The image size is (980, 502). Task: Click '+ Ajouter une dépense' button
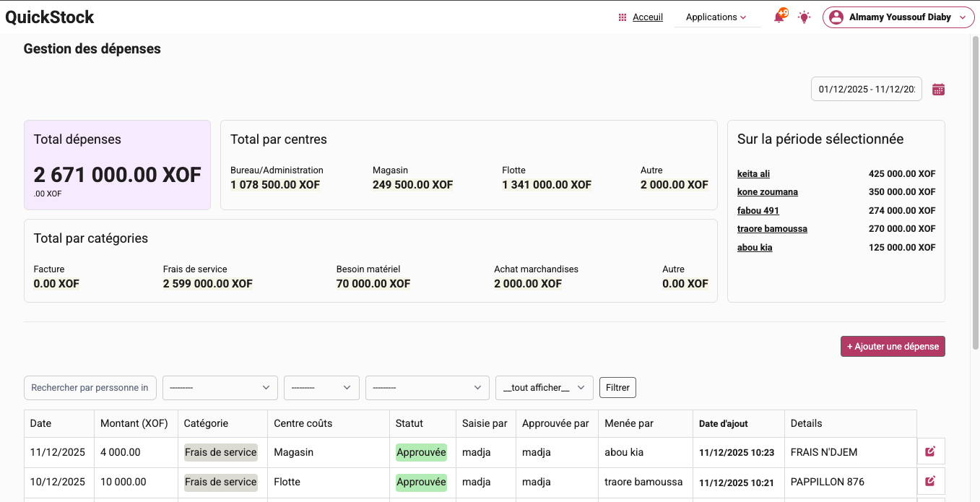(x=893, y=347)
